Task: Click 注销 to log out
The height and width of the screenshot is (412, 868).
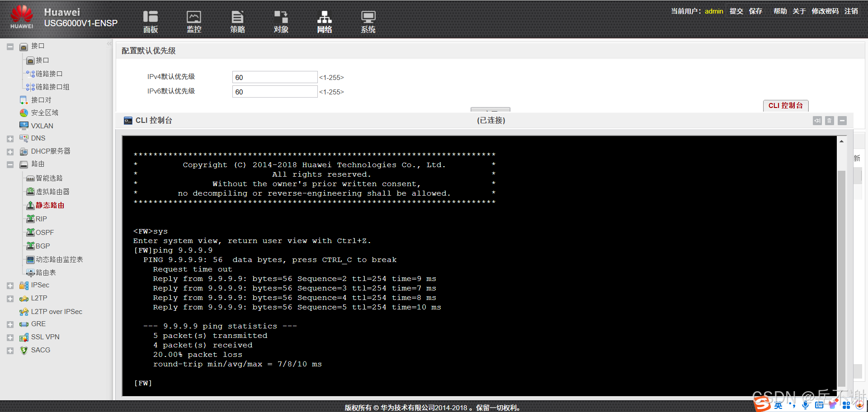Action: point(851,11)
